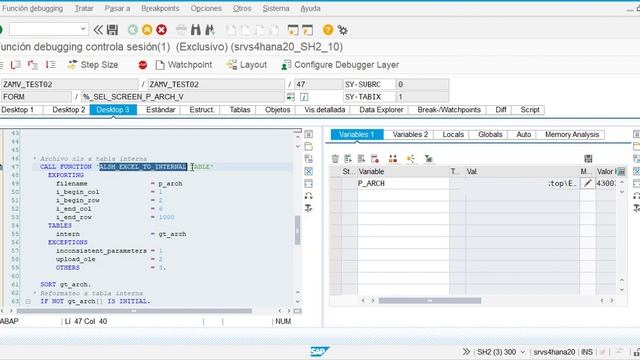Collapse the IF NOT gt_arch code block
The image size is (640, 360).
(x=28, y=302)
